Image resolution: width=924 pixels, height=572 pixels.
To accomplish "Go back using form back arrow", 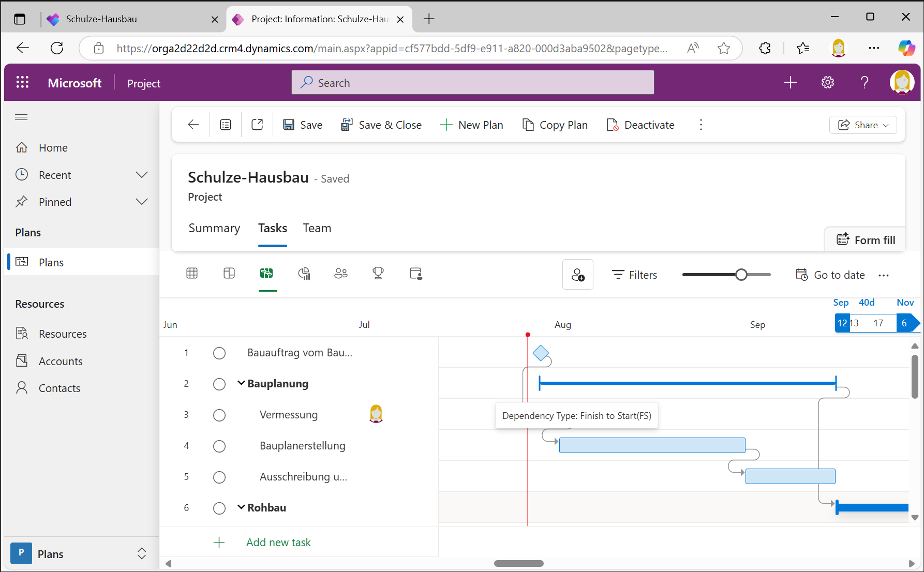I will pos(193,125).
